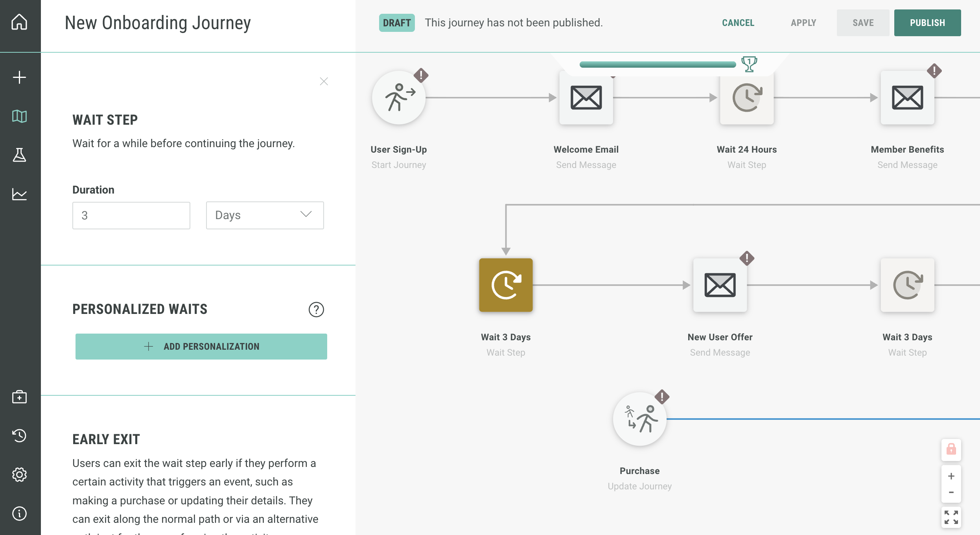Screen dimensions: 980x535
Task: Zoom in the canvas with plus control
Action: pyautogui.click(x=951, y=476)
